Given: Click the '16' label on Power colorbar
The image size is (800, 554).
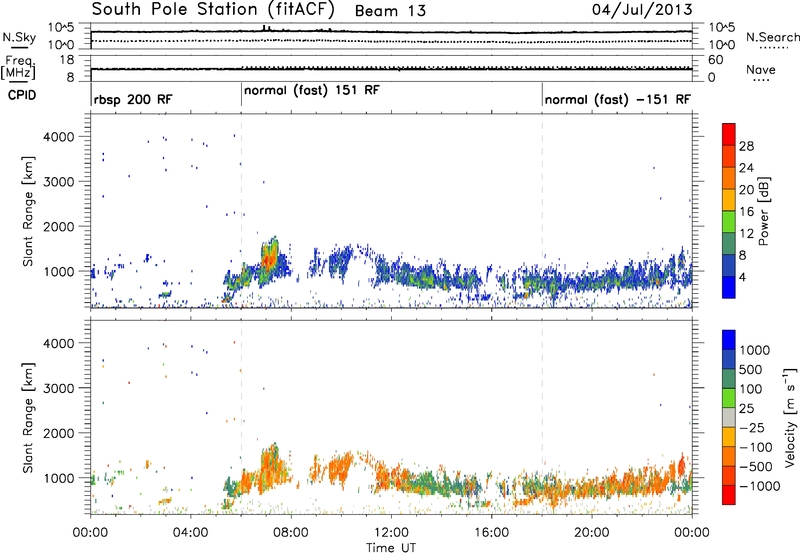Looking at the screenshot, I should [x=746, y=211].
